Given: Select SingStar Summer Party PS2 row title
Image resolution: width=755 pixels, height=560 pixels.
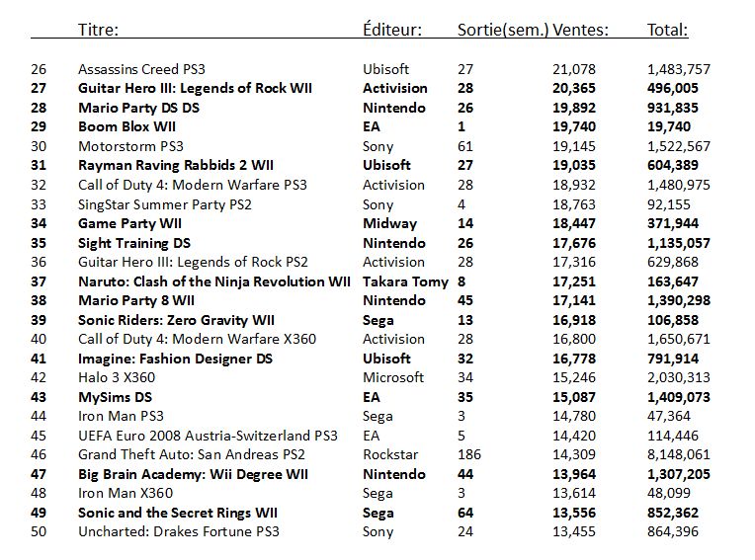Looking at the screenshot, I should [x=165, y=204].
